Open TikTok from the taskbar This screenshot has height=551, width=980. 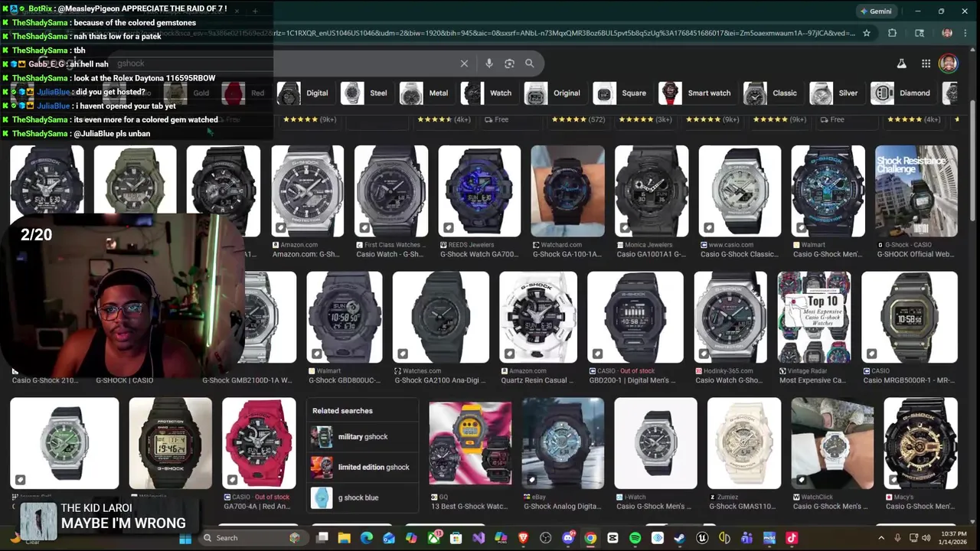coord(792,538)
